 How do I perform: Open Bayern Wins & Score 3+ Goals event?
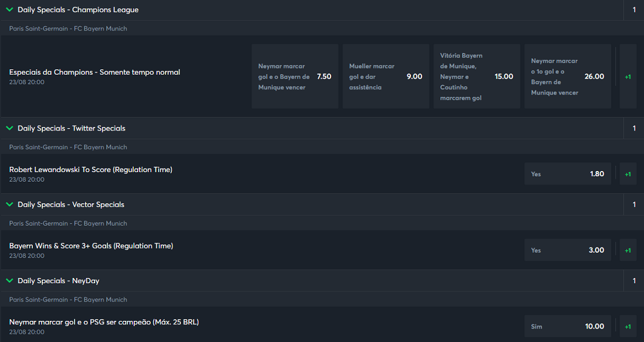pyautogui.click(x=91, y=246)
